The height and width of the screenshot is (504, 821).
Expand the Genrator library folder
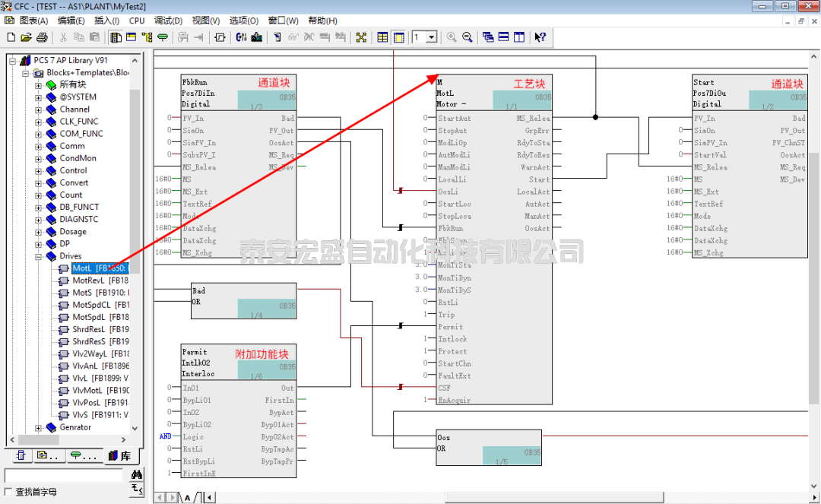click(38, 427)
